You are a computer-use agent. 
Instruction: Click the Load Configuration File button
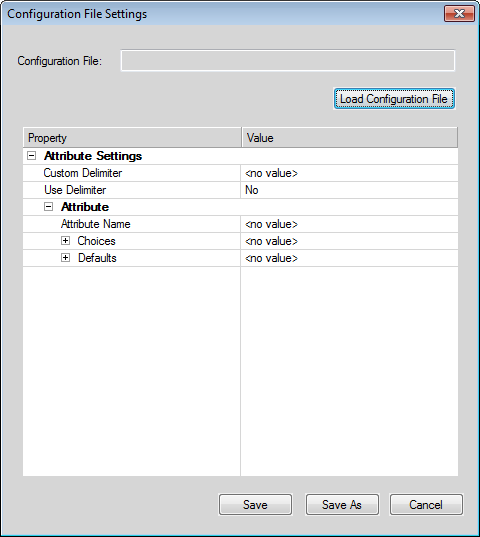394,99
